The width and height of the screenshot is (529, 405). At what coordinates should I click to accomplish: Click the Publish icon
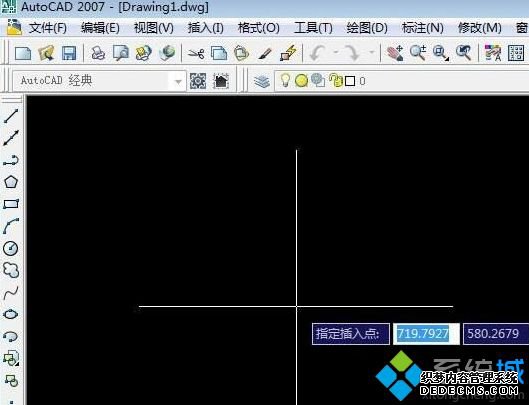click(143, 53)
